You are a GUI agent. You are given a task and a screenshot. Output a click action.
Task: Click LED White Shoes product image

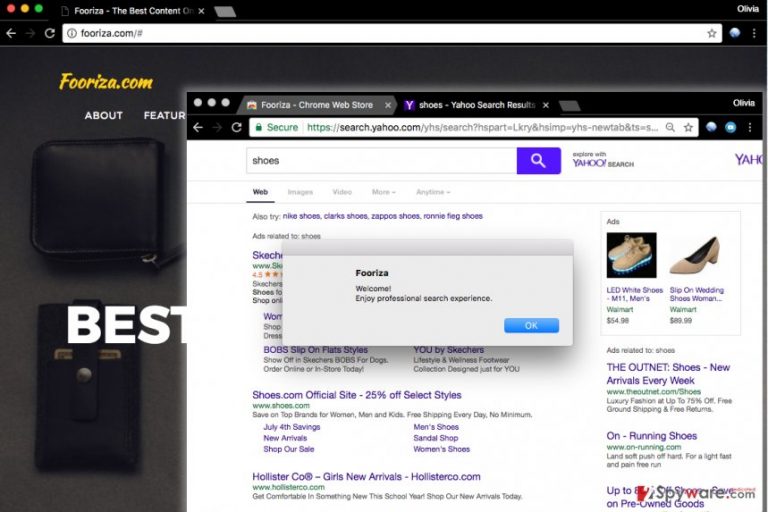coord(631,255)
